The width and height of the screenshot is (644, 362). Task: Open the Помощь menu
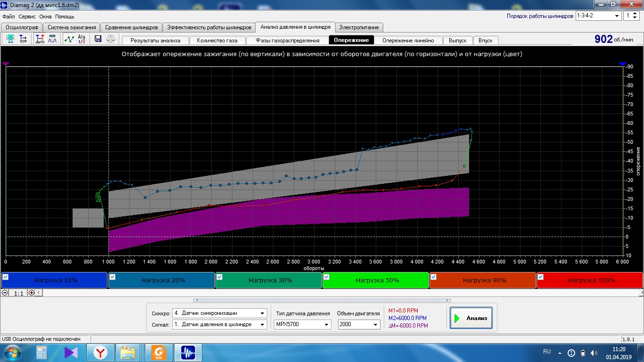[x=65, y=16]
